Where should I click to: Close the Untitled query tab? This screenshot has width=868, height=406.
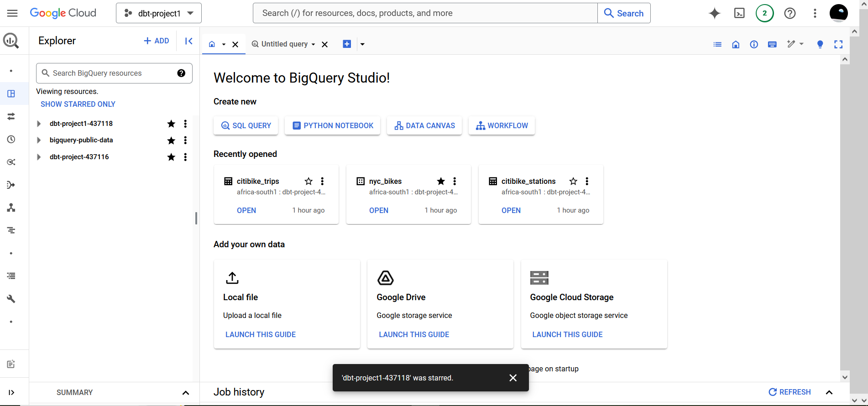[325, 44]
